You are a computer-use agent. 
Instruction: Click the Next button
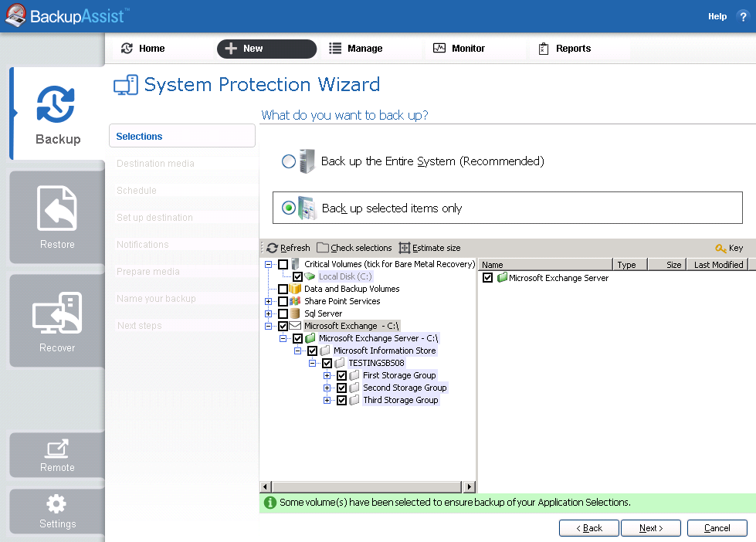coord(651,528)
